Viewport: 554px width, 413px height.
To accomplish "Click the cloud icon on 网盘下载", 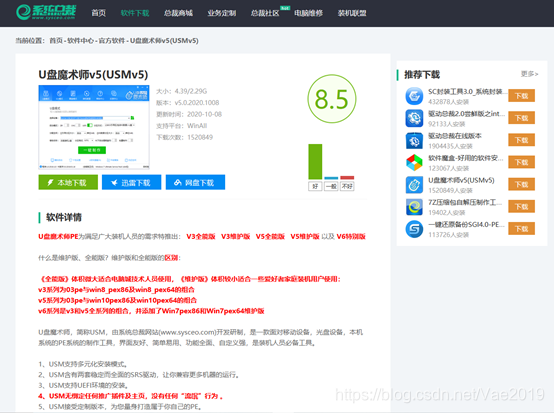I will (x=178, y=182).
